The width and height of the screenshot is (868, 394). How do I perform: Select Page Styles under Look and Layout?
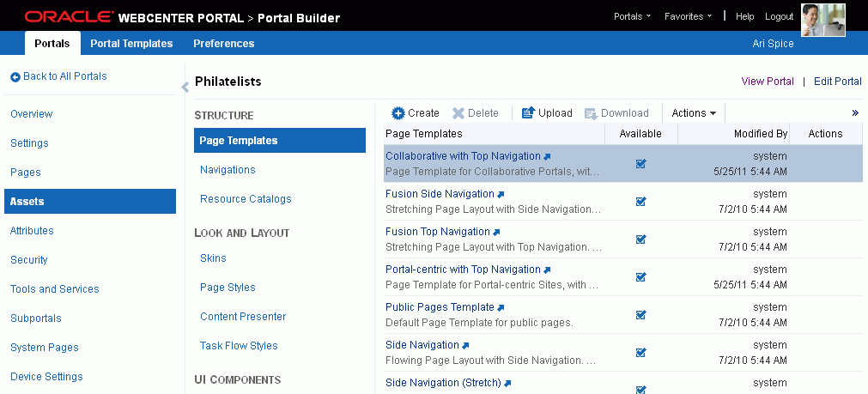click(228, 288)
